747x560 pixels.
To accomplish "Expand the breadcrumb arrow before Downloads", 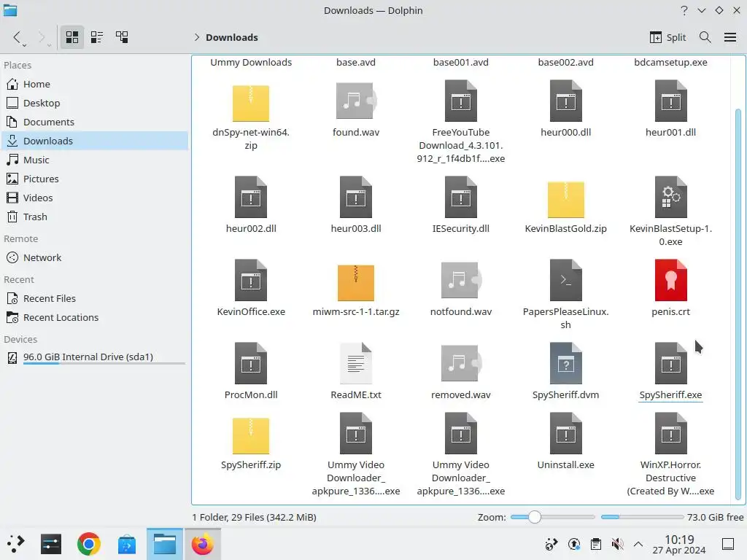I will point(197,37).
